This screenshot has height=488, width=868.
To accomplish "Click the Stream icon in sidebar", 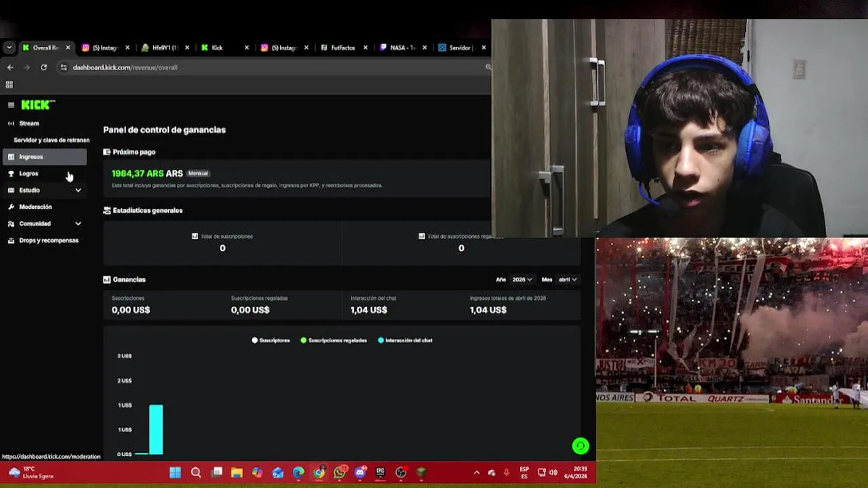I will 11,123.
